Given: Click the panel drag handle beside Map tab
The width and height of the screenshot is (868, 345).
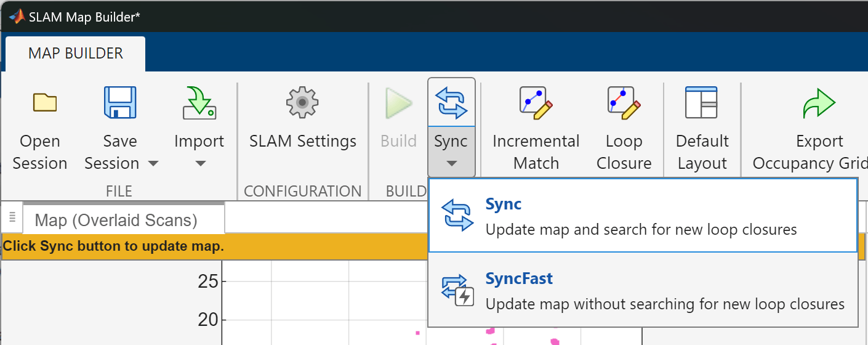Looking at the screenshot, I should (12, 217).
